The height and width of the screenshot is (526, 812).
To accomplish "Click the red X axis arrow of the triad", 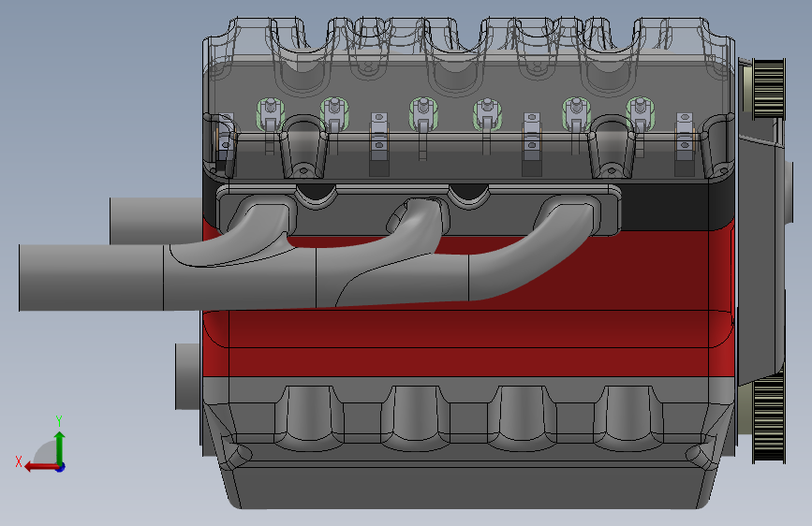I will 41,467.
